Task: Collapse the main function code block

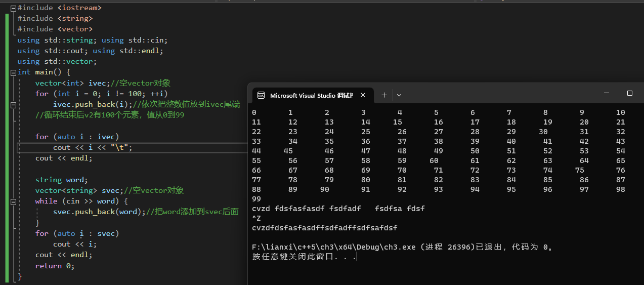Action: 14,72
